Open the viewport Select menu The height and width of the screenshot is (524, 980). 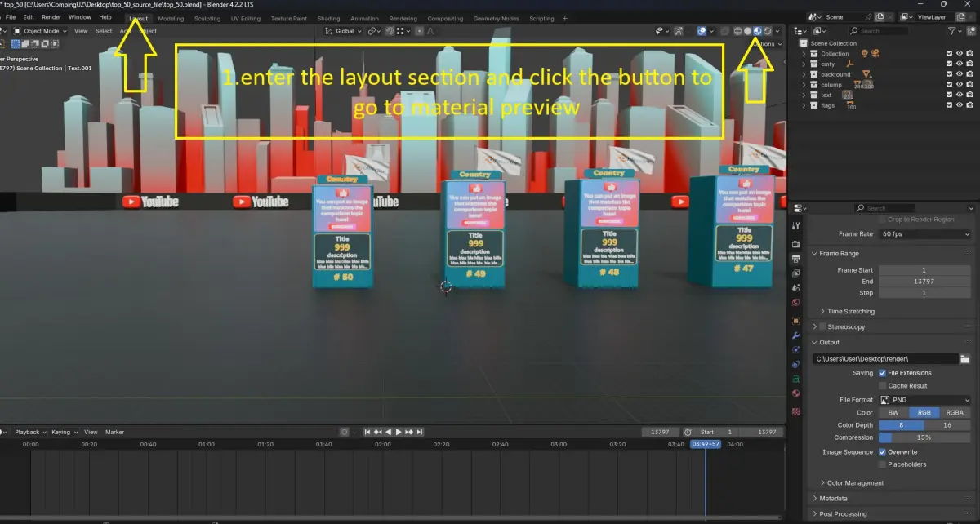click(x=104, y=31)
